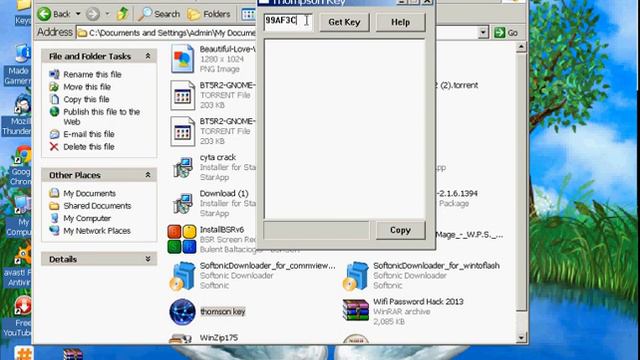The image size is (640, 360).
Task: Select Wifi Password Hack 2013 WinRAR icon
Action: click(356, 310)
